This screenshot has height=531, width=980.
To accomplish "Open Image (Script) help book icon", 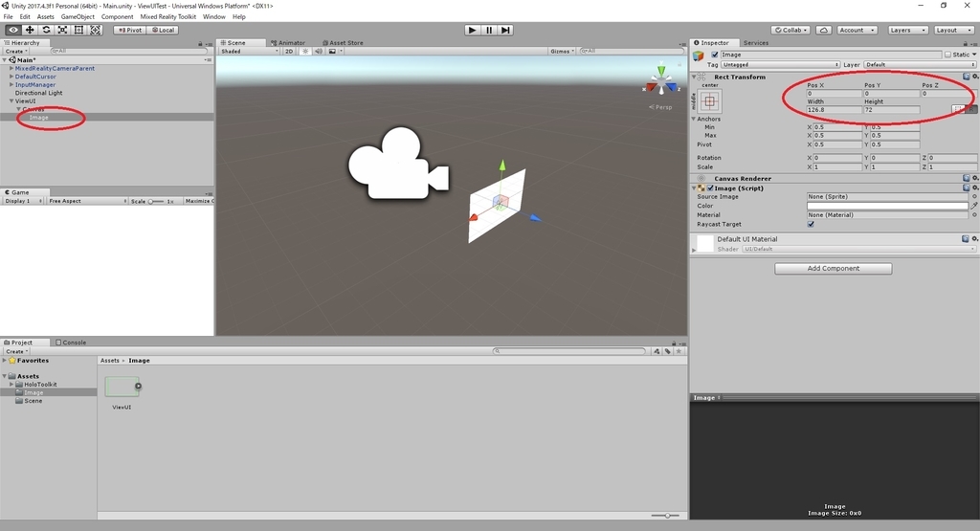I will [967, 188].
